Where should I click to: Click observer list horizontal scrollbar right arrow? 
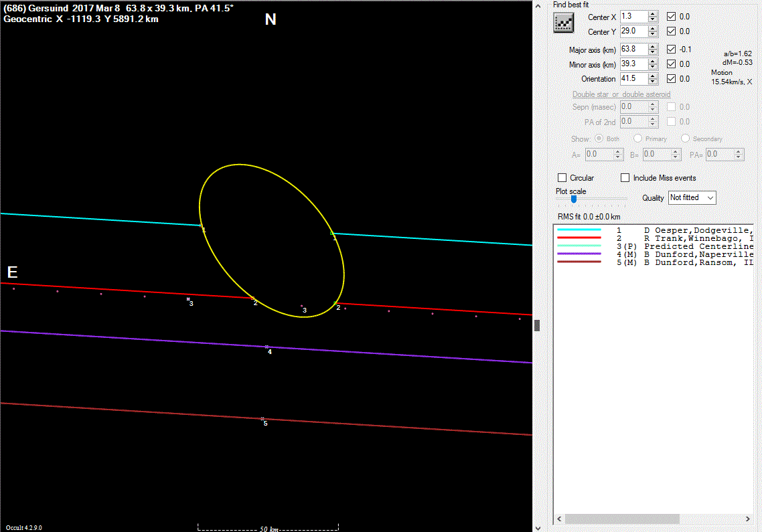pos(748,519)
